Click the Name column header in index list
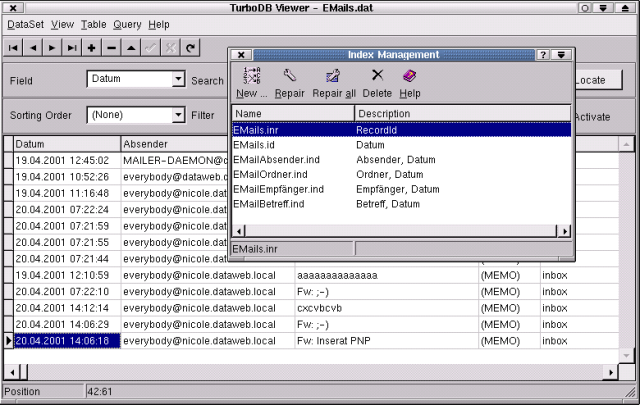Screen dimensions: 640x405 293,113
